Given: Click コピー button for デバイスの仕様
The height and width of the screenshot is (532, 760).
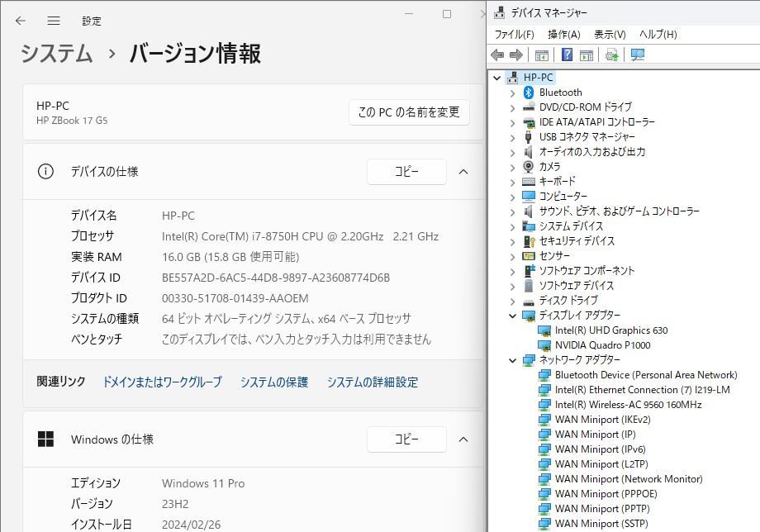Looking at the screenshot, I should click(x=406, y=172).
